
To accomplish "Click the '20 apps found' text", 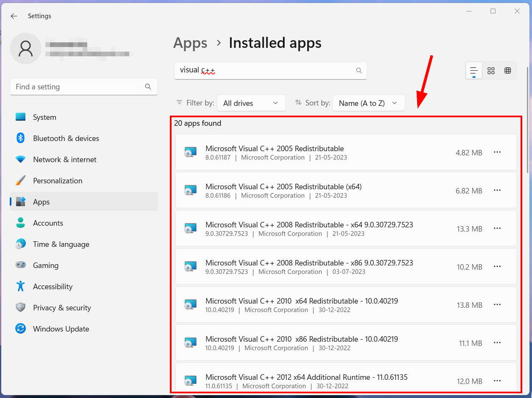I will (x=198, y=123).
